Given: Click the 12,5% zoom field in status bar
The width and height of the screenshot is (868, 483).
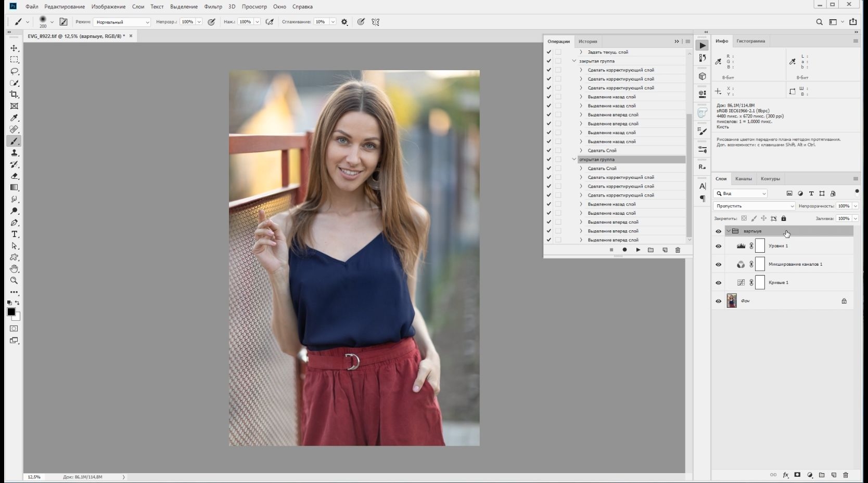Looking at the screenshot, I should click(34, 477).
